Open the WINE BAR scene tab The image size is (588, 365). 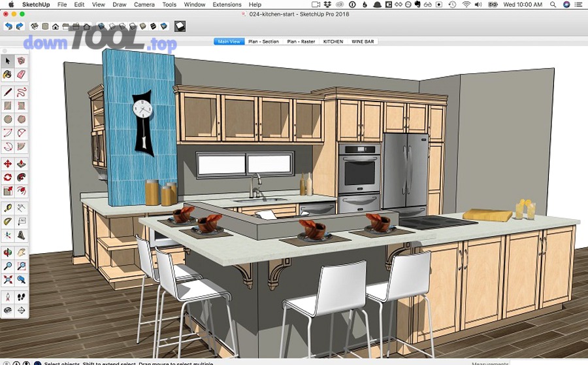[363, 42]
